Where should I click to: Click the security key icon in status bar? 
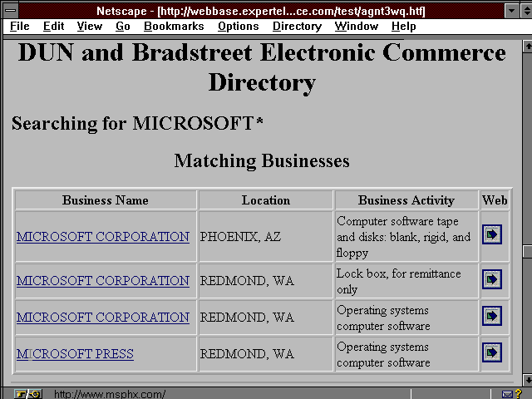tap(28, 394)
